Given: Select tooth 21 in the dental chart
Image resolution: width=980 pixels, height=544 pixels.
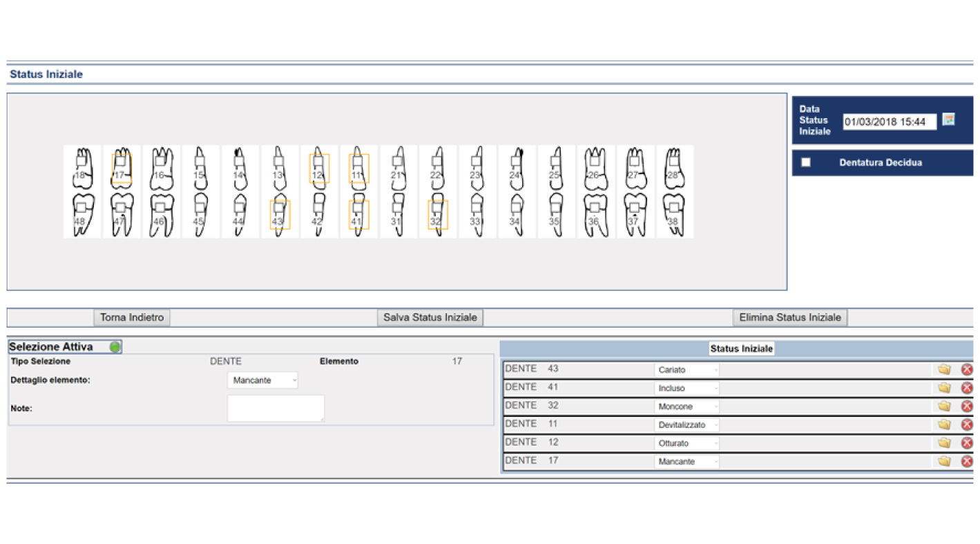Looking at the screenshot, I should point(398,168).
